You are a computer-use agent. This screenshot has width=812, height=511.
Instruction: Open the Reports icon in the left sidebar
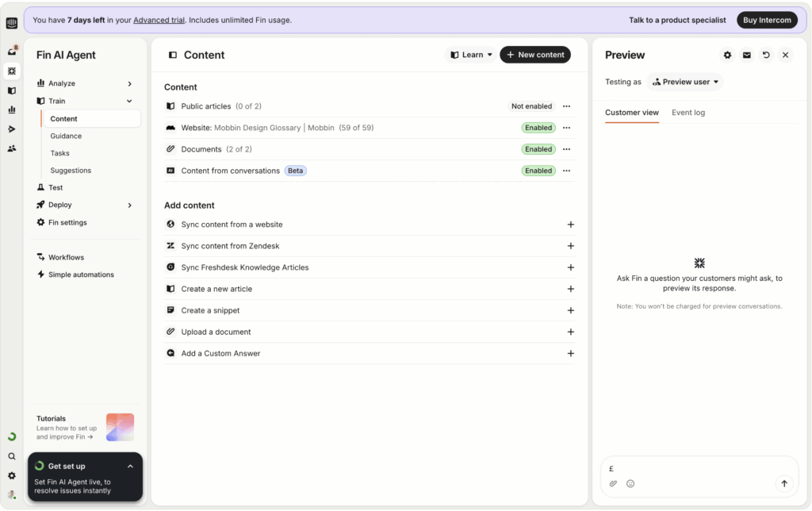pos(11,108)
